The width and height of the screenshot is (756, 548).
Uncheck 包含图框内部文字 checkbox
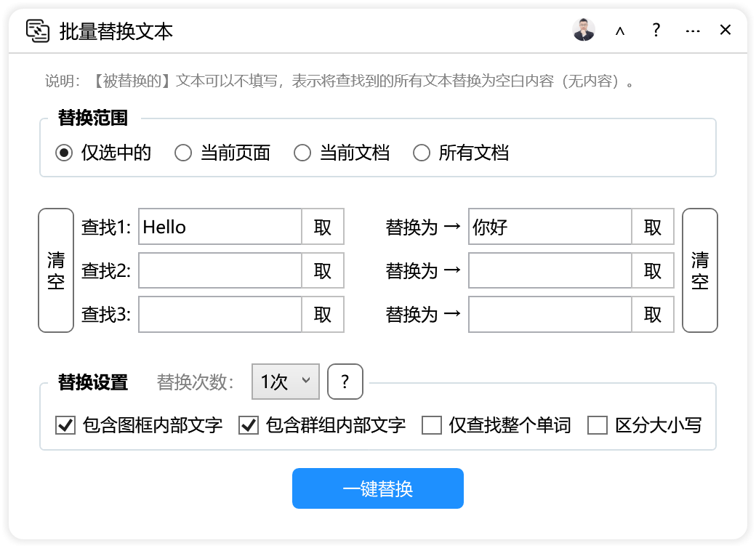[x=65, y=426]
